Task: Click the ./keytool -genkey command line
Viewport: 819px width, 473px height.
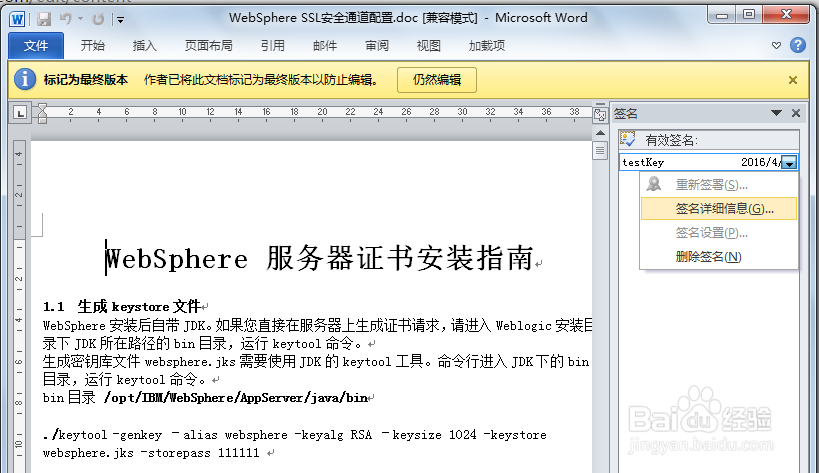Action: point(295,435)
